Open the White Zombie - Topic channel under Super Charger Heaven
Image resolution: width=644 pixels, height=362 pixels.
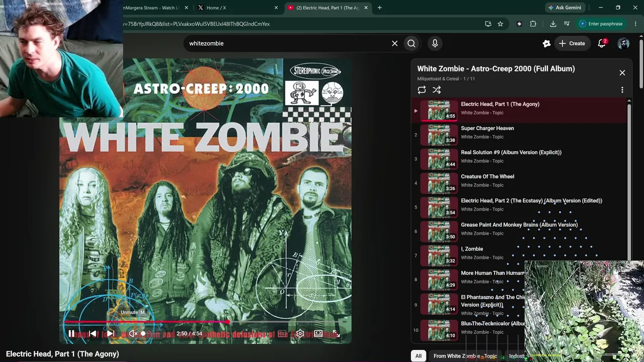click(482, 137)
